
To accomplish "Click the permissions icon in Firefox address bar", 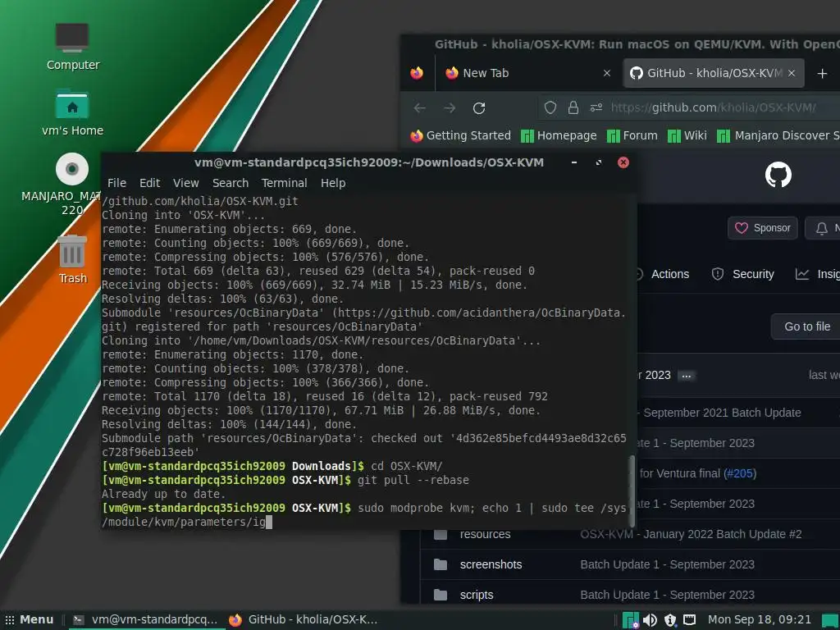I will (596, 107).
